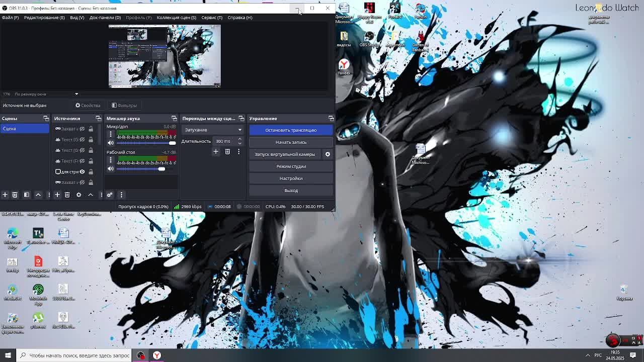The image size is (644, 362).
Task: Click Начать запись button
Action: [x=291, y=142]
